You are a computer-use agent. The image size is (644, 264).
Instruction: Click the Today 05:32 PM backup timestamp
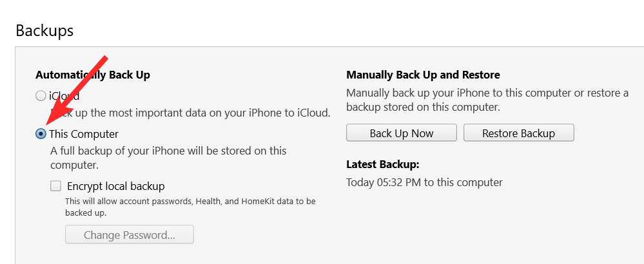click(x=424, y=182)
